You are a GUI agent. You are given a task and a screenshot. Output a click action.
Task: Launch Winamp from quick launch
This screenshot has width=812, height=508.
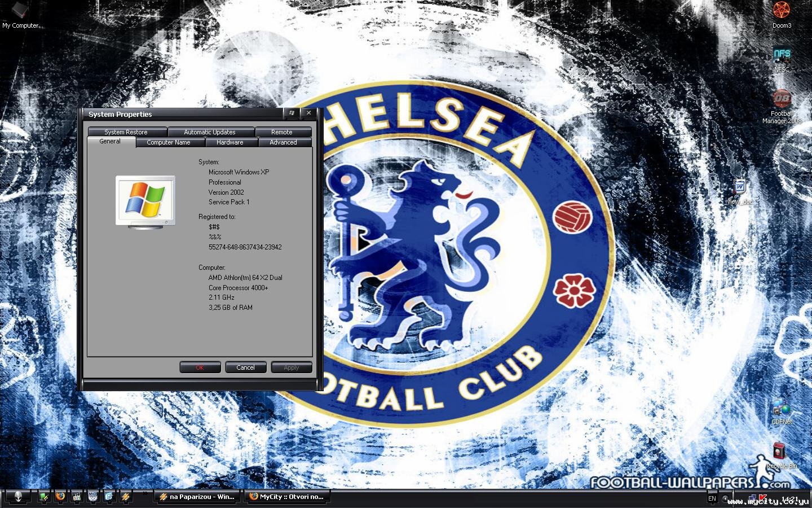[x=126, y=497]
